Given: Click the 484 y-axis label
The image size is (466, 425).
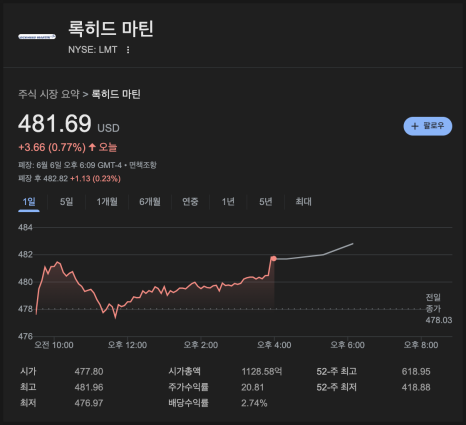Looking at the screenshot, I should [25, 228].
